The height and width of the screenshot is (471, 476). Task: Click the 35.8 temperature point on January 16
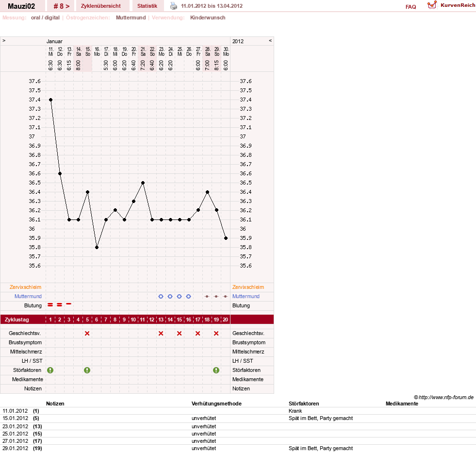tap(97, 247)
